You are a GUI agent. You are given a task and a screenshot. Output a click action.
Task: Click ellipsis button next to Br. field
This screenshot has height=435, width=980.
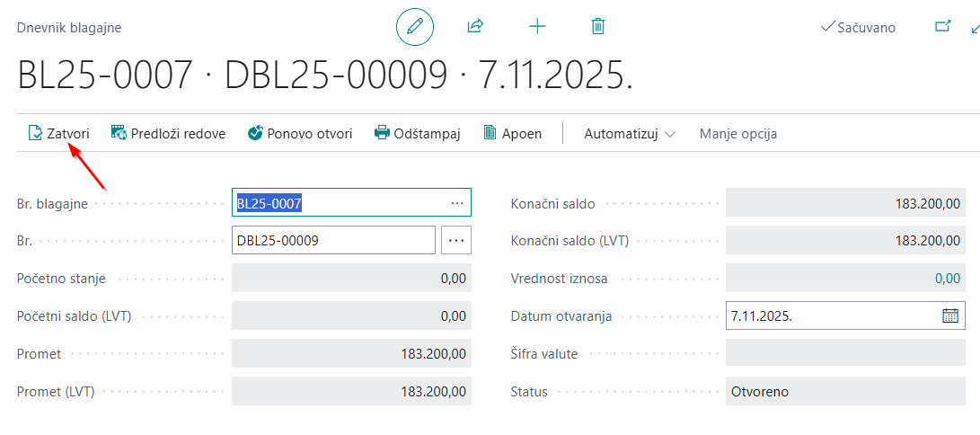[456, 240]
